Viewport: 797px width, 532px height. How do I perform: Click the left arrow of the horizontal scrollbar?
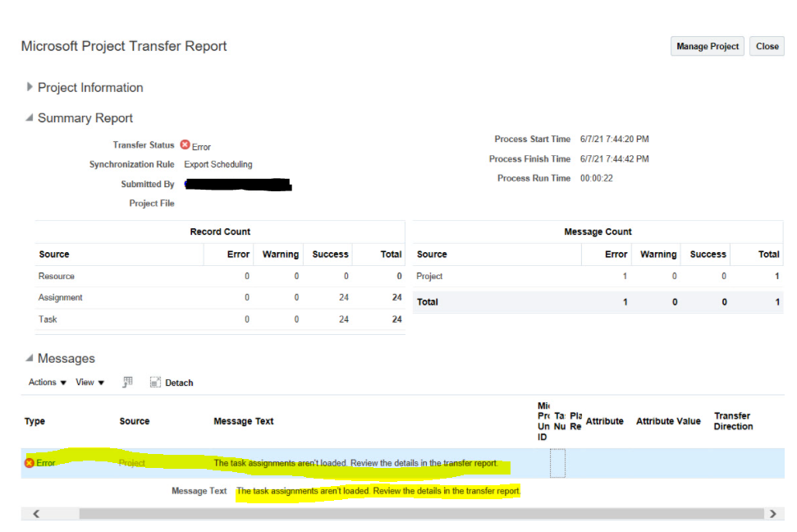[36, 513]
